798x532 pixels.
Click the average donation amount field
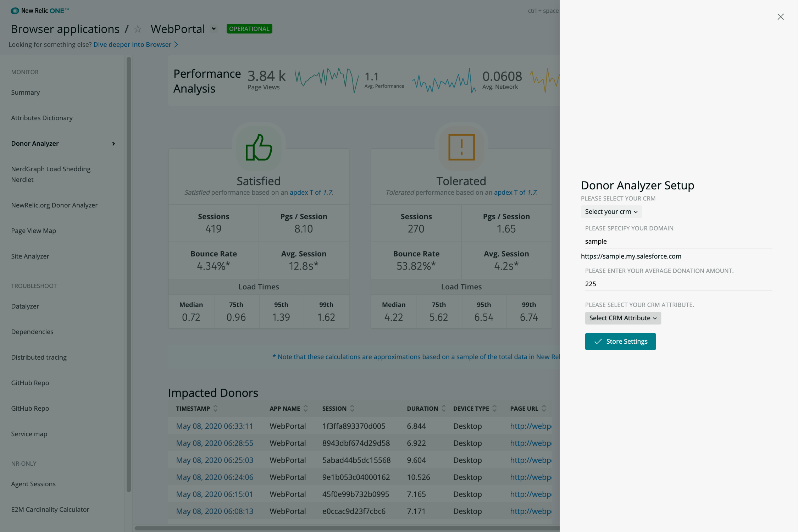click(678, 284)
